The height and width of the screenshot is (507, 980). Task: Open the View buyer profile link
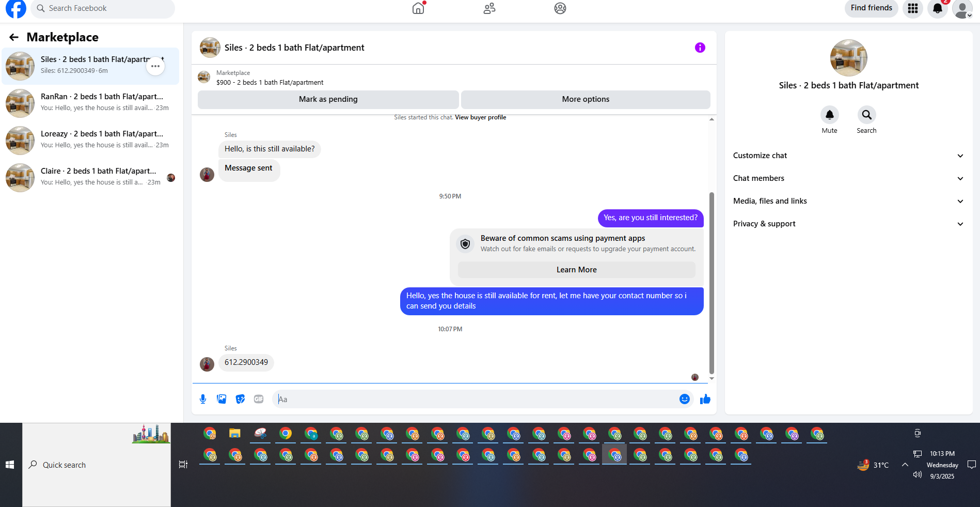(x=480, y=117)
